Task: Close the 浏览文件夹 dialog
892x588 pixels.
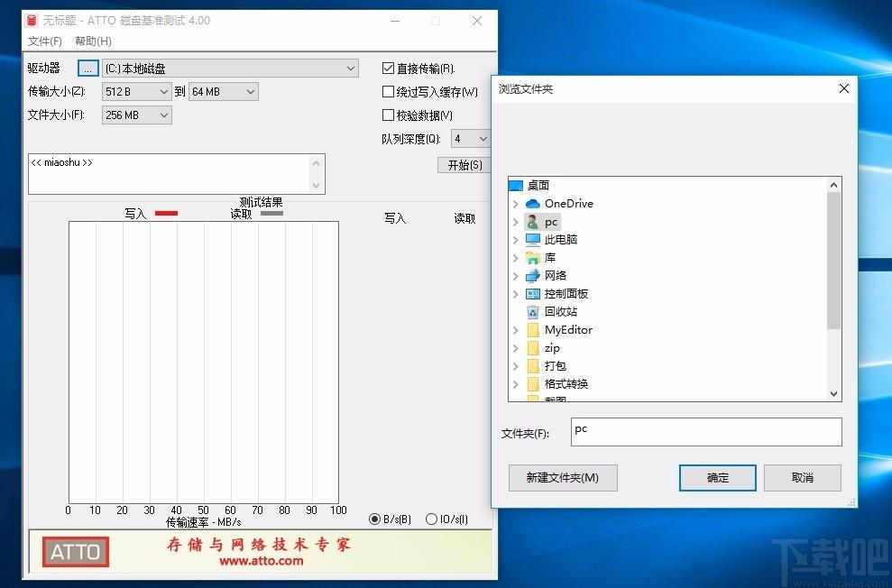Action: (x=843, y=88)
